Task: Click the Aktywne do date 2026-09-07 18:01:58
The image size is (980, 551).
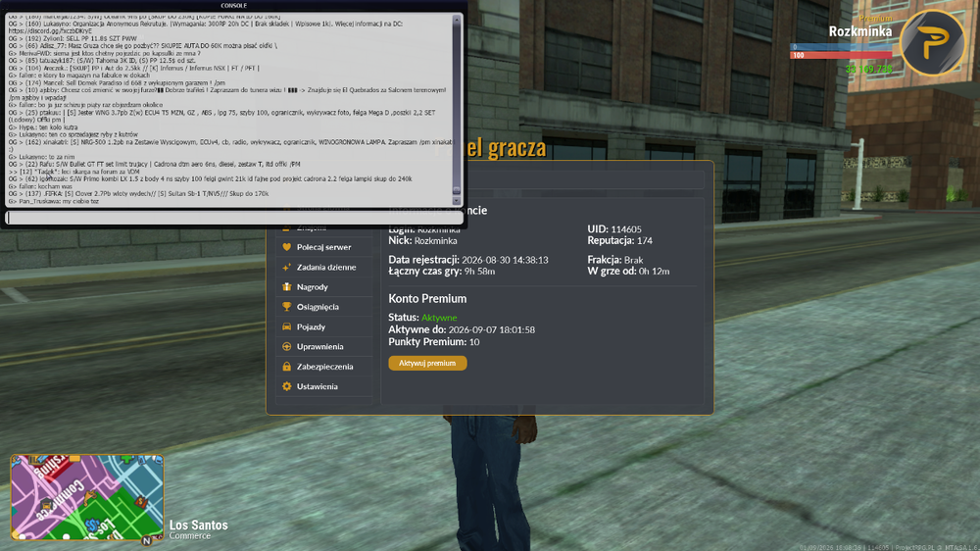Action: tap(492, 329)
